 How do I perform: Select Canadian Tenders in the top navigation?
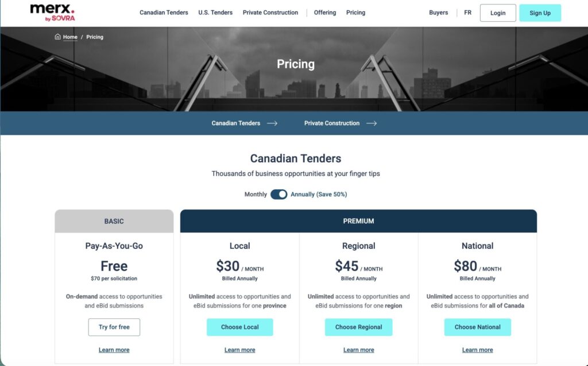point(164,12)
